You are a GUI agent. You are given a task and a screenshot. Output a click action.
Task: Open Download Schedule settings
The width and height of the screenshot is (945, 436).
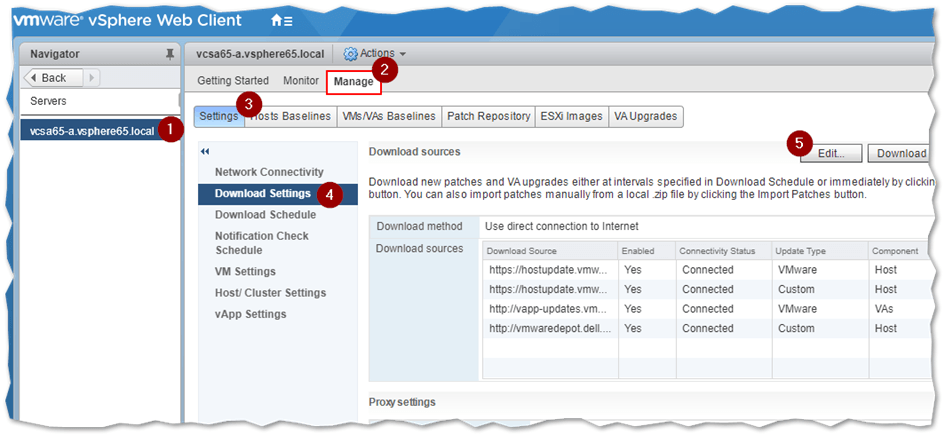click(265, 215)
